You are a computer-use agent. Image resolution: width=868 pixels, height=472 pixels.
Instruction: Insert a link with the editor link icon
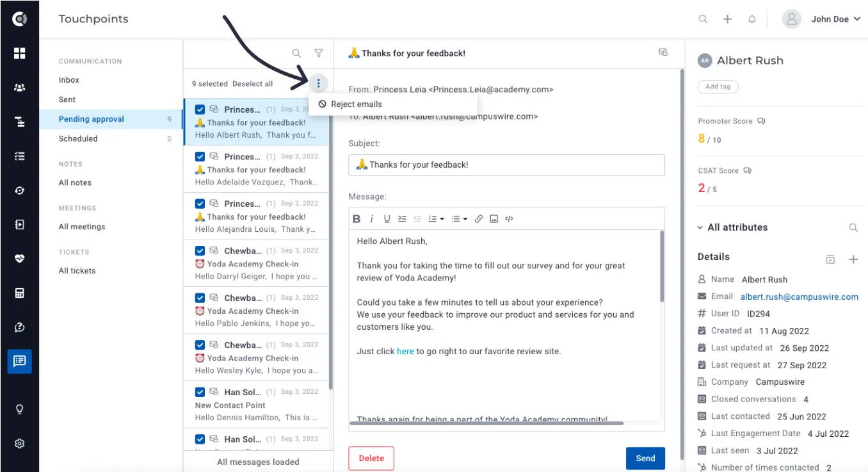[479, 219]
